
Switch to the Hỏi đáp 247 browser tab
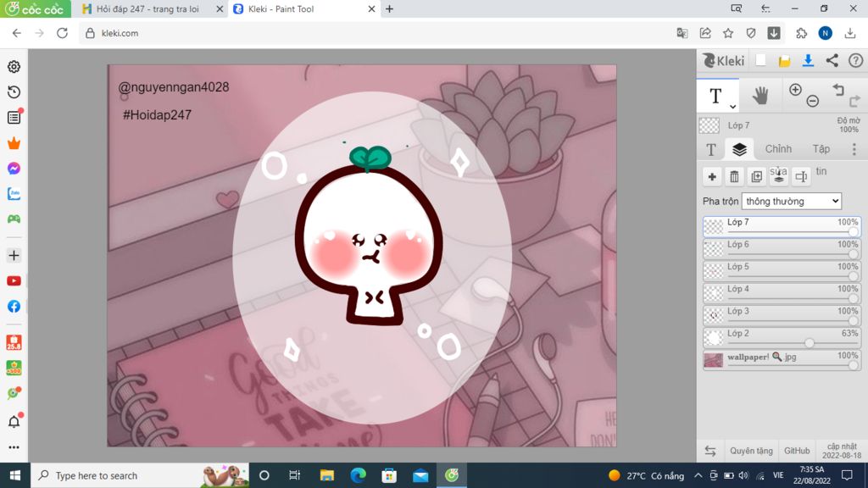[x=147, y=8]
